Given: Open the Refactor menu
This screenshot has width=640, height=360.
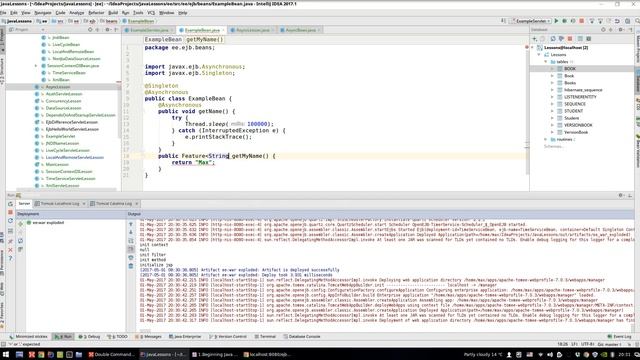Looking at the screenshot, I should point(96,13).
